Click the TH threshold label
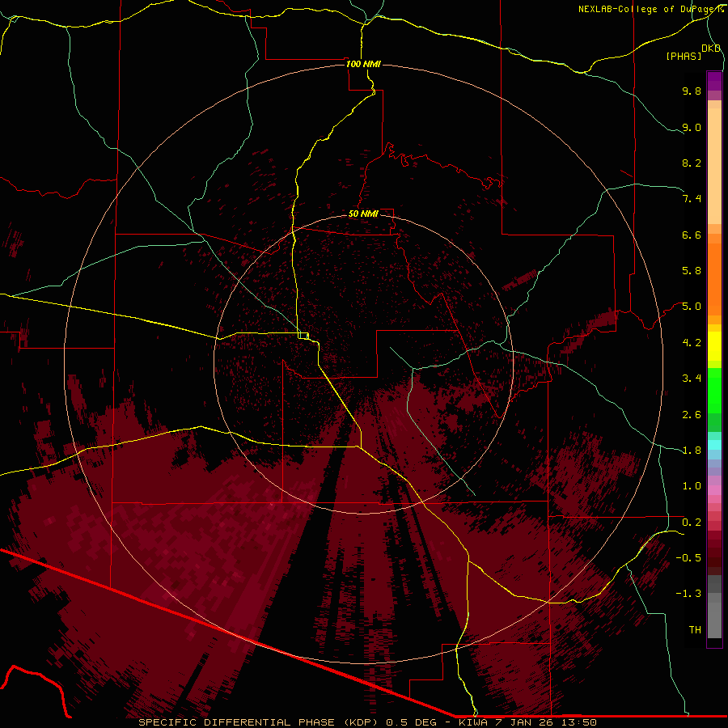 695,629
